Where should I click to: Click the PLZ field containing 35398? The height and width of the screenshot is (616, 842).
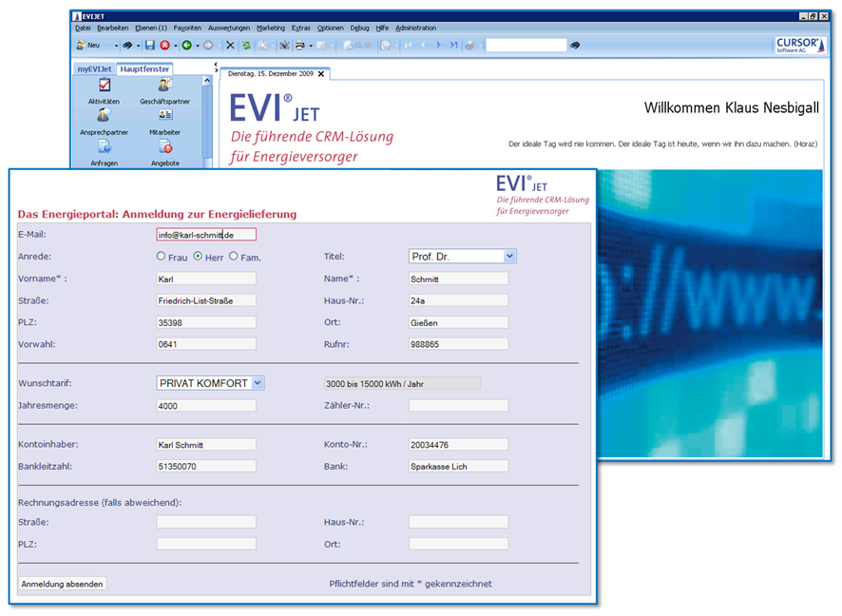[206, 322]
